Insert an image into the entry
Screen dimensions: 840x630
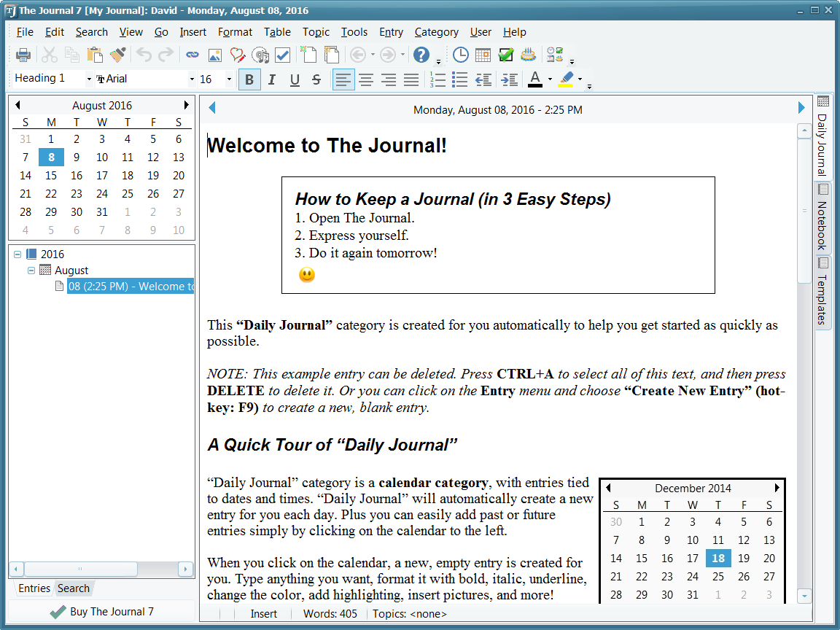pos(213,55)
